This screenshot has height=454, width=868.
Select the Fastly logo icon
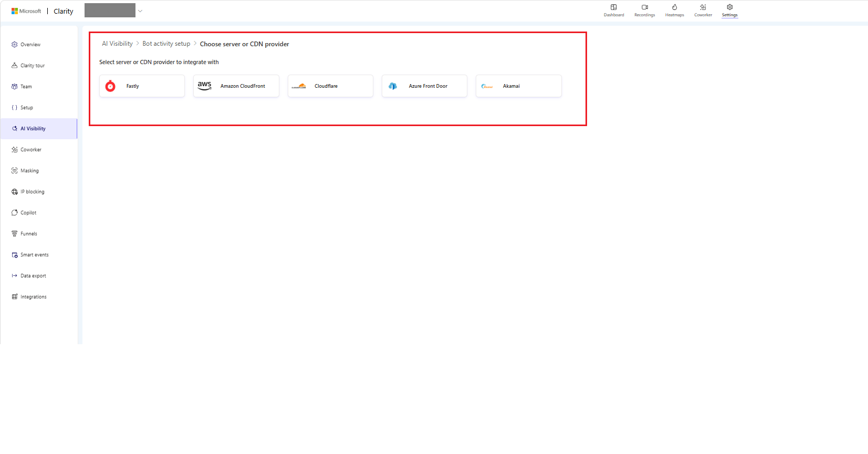click(110, 86)
